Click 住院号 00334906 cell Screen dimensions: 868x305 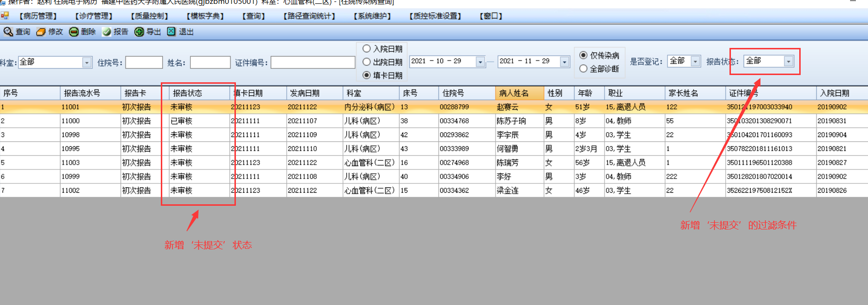click(467, 177)
